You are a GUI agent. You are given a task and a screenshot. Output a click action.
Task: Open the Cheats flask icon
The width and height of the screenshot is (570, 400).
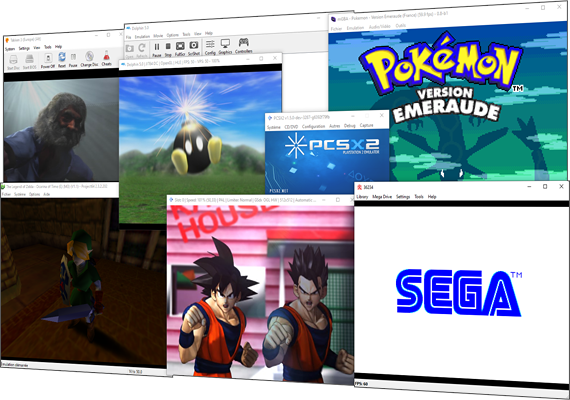pyautogui.click(x=106, y=56)
